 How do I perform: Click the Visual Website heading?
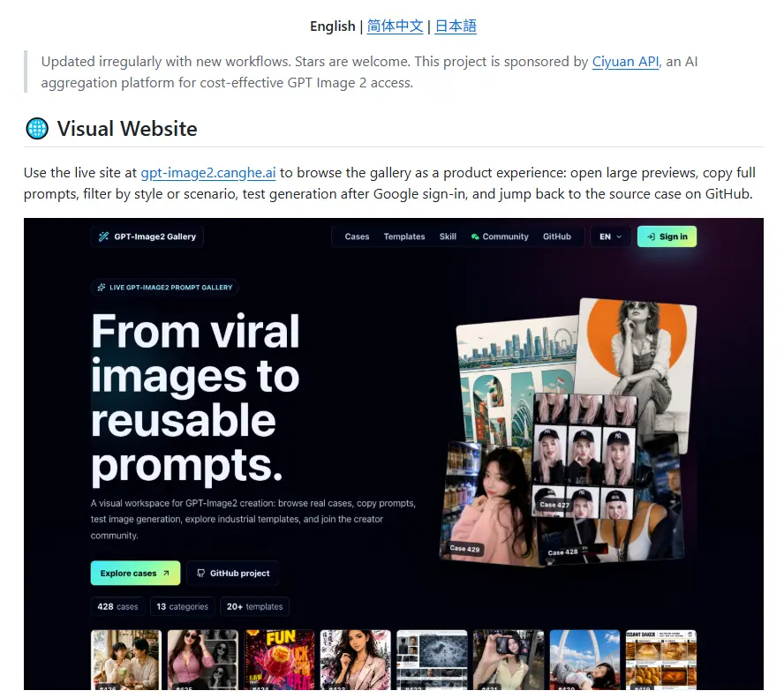127,129
